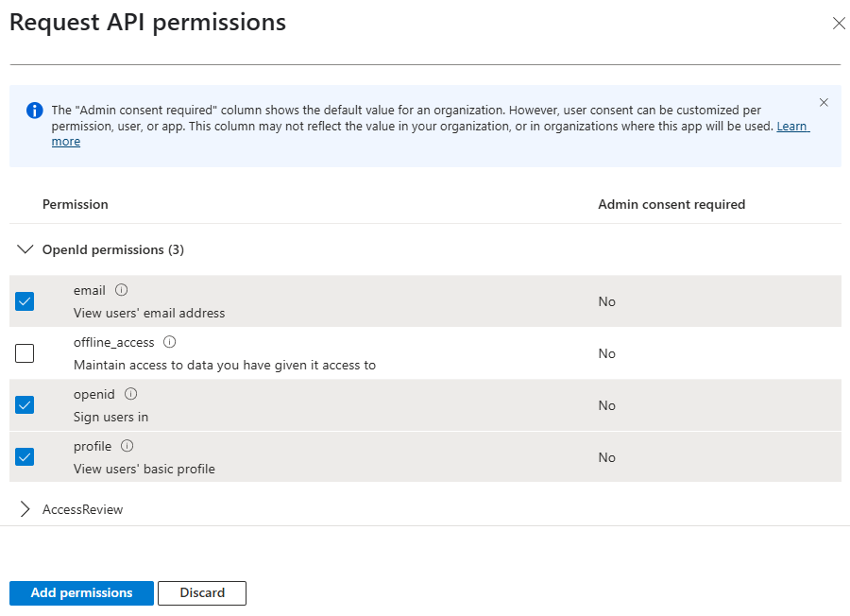Click the profile permission name

[x=93, y=446]
